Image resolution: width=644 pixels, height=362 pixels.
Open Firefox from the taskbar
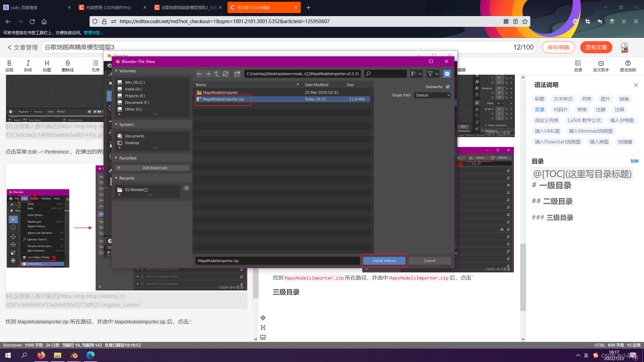[41, 355]
